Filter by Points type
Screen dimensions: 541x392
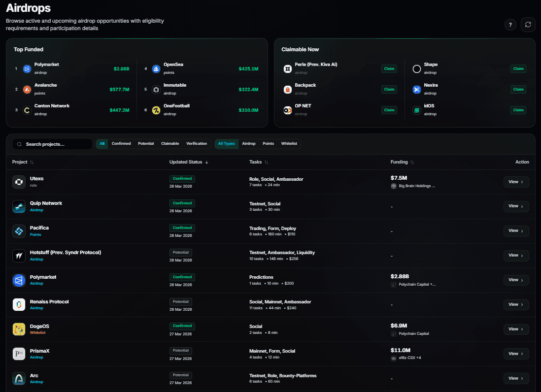pos(268,144)
